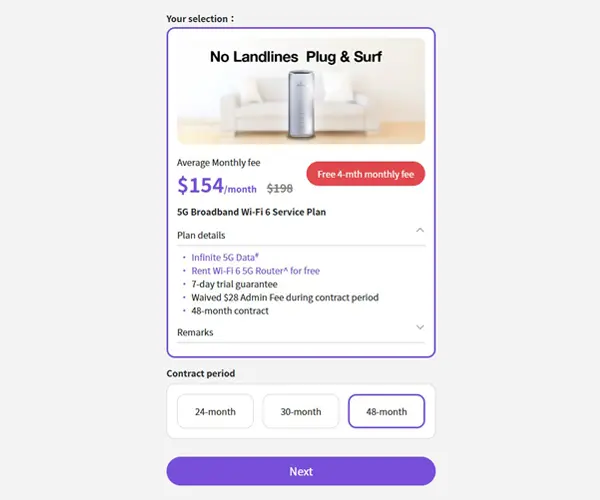Pick the 48-month contract period option
Screen dimensions: 600x500
click(386, 412)
